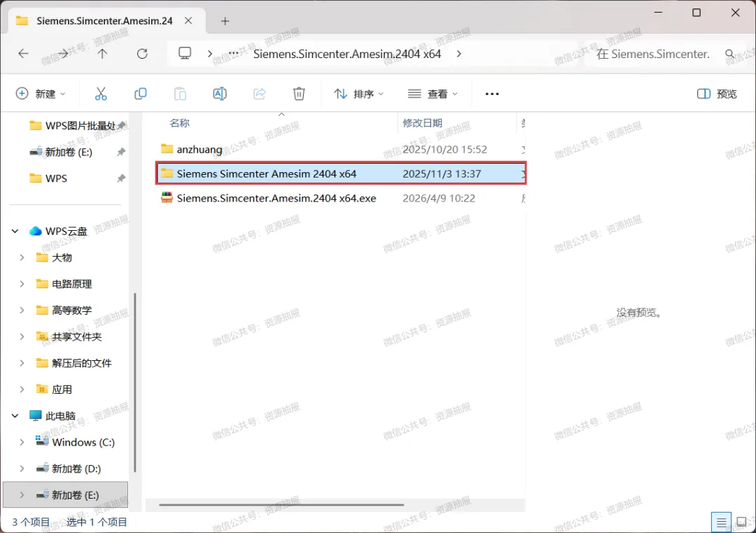This screenshot has height=533, width=756.
Task: Collapse the WPS云盘 tree node
Action: pos(15,232)
